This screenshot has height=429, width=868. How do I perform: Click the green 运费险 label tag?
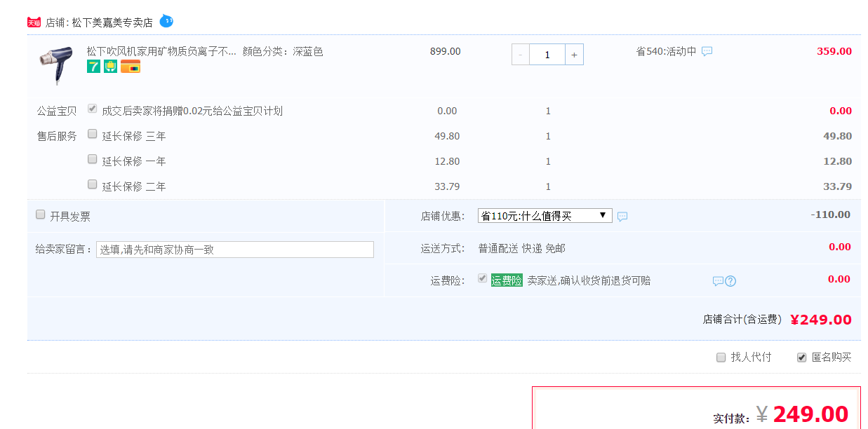tap(507, 280)
